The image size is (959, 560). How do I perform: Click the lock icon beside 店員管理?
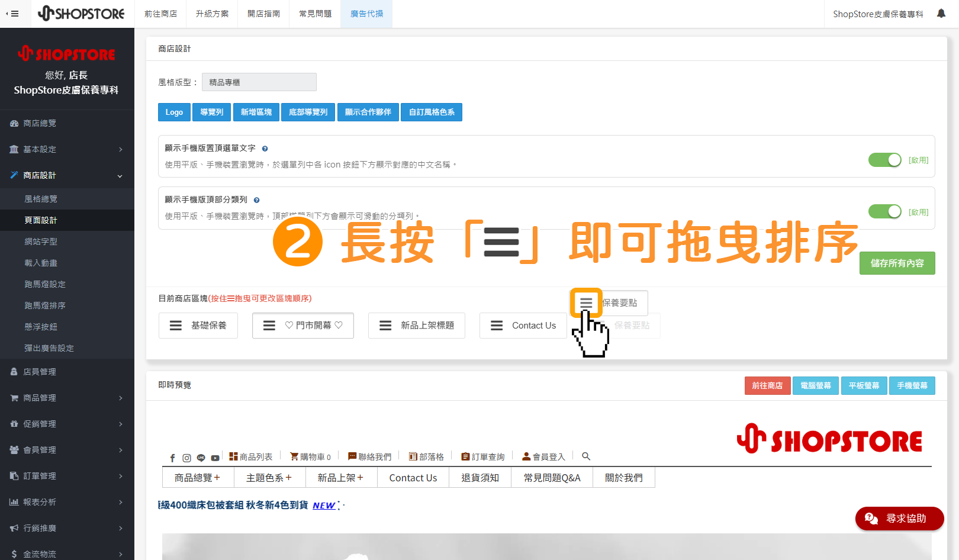(x=14, y=372)
